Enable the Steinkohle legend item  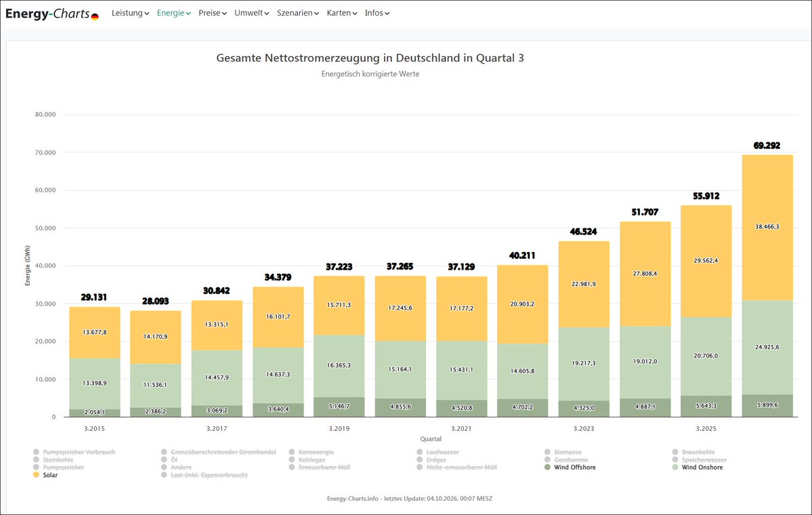click(54, 460)
